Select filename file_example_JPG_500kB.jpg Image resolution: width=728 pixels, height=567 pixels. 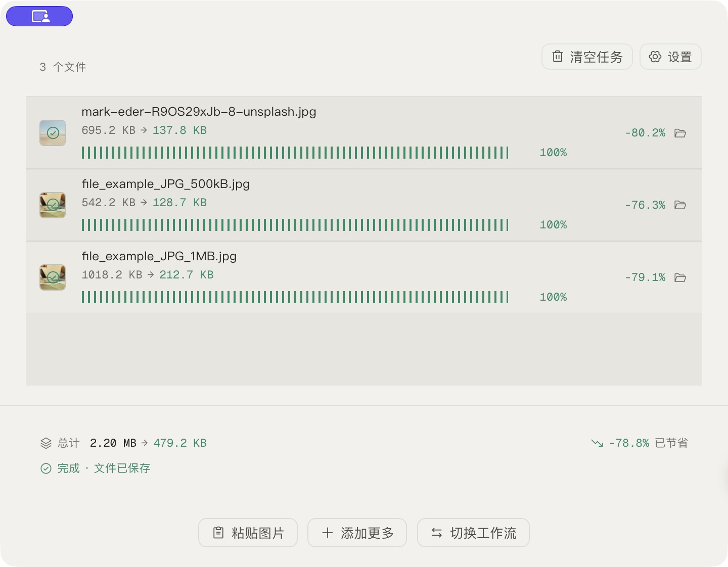click(166, 184)
